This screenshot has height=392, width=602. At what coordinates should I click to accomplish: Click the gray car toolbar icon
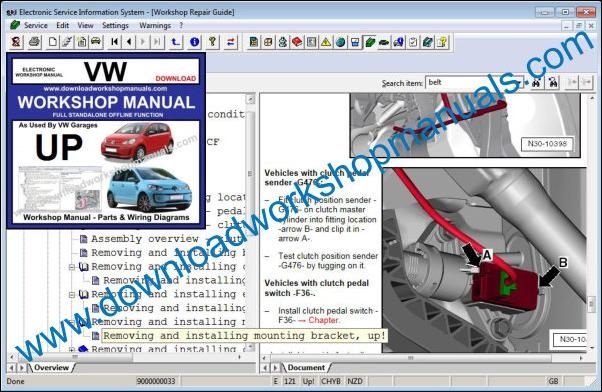[x=96, y=41]
